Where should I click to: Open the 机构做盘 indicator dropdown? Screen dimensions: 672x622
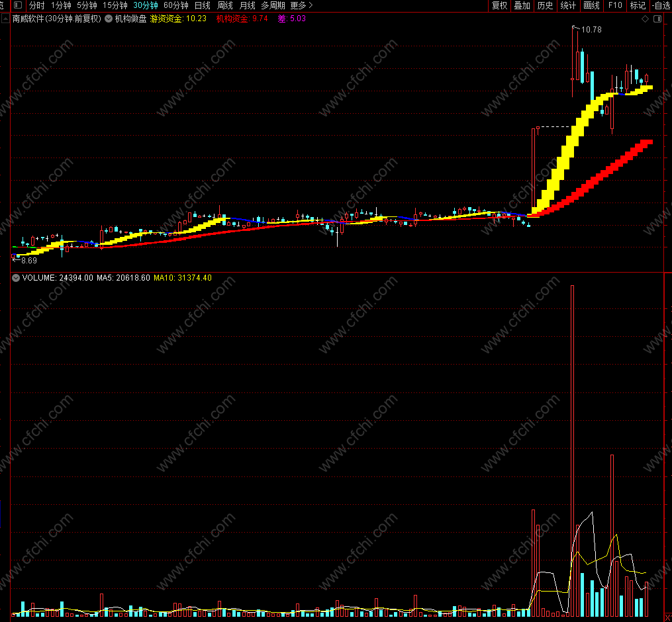point(109,19)
